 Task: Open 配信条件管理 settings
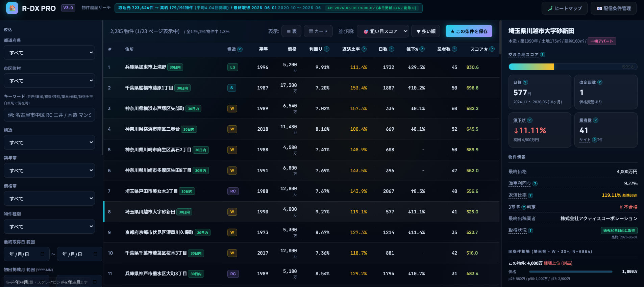[x=613, y=8]
